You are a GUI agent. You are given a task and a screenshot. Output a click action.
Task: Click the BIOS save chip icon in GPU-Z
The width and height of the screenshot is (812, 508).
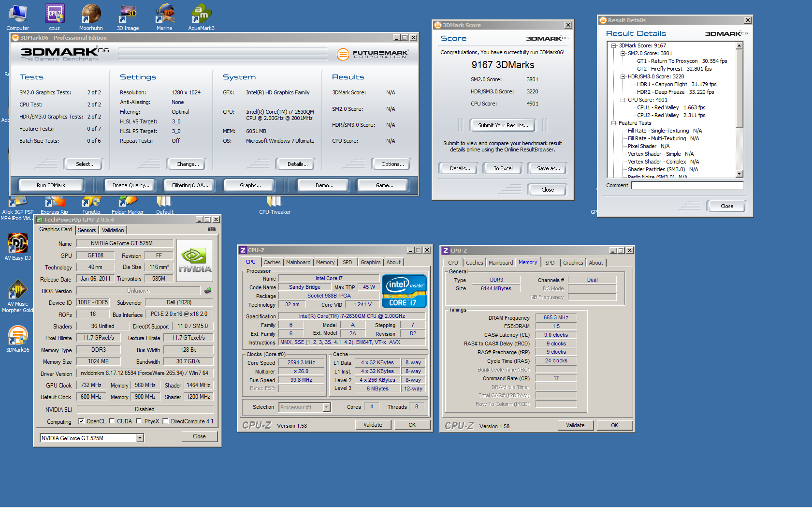[208, 291]
